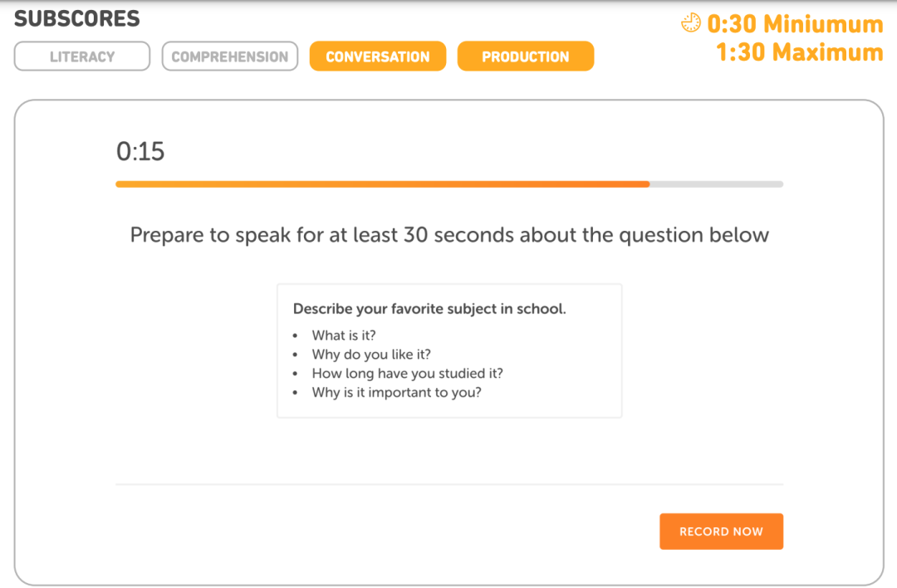Toggle the LITERACY subscore pill
Screen dimensions: 897x588
(x=82, y=56)
